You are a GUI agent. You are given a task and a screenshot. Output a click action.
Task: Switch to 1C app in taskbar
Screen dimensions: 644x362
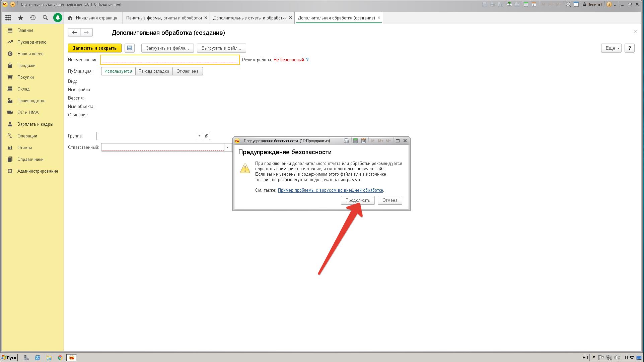pyautogui.click(x=72, y=358)
